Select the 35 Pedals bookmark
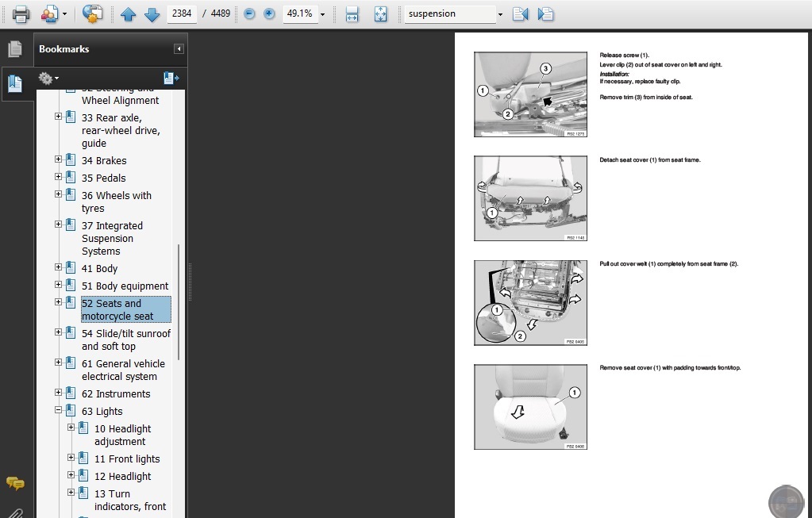The height and width of the screenshot is (518, 812). 103,178
